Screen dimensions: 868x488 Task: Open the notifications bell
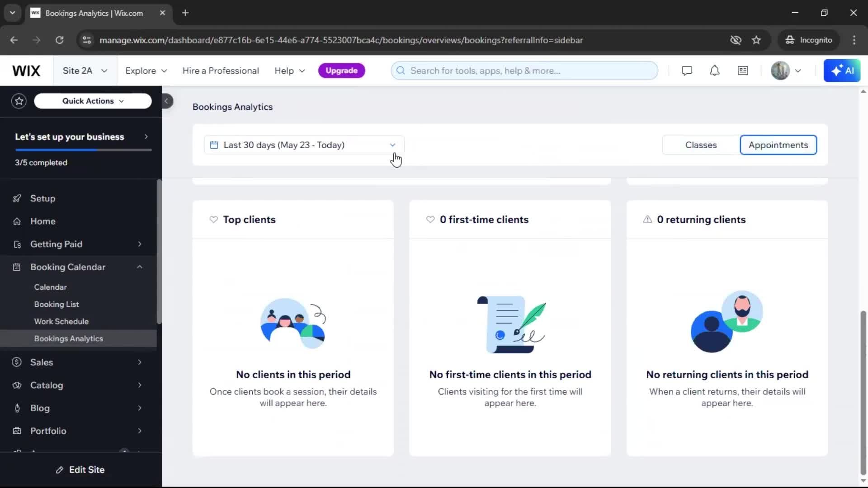click(x=714, y=71)
